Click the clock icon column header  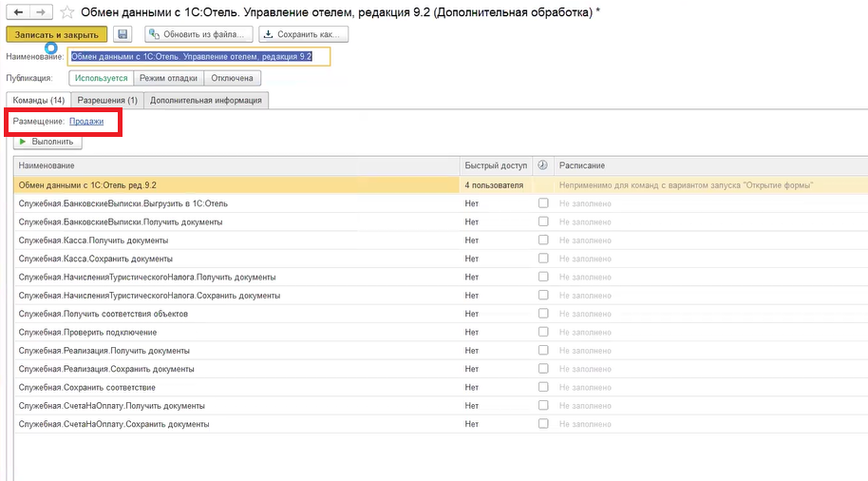coord(542,165)
